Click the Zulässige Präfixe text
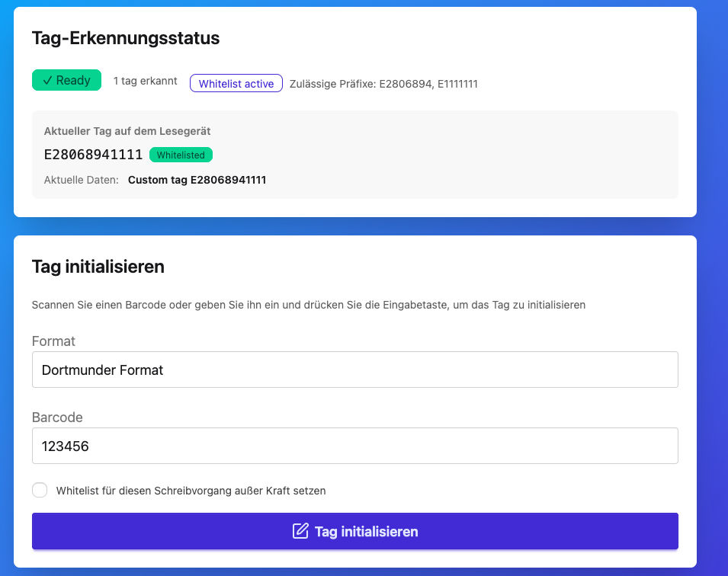Image resolution: width=728 pixels, height=576 pixels. (383, 84)
